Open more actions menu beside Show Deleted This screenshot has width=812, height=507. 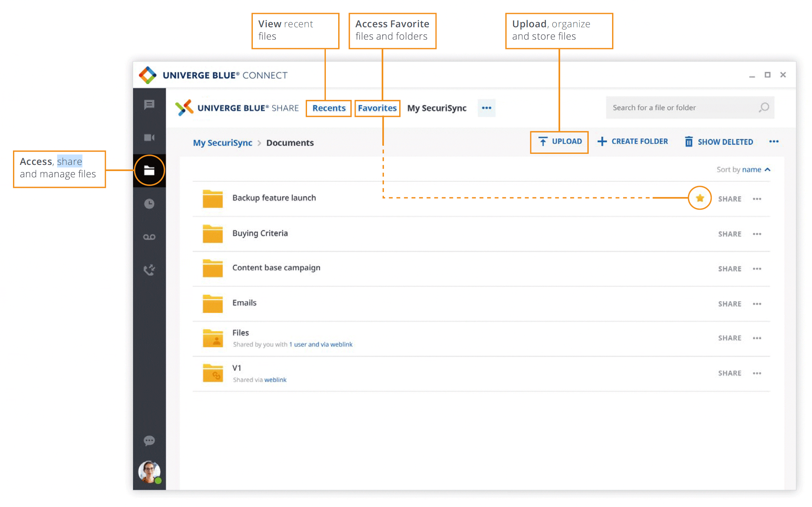click(x=774, y=142)
